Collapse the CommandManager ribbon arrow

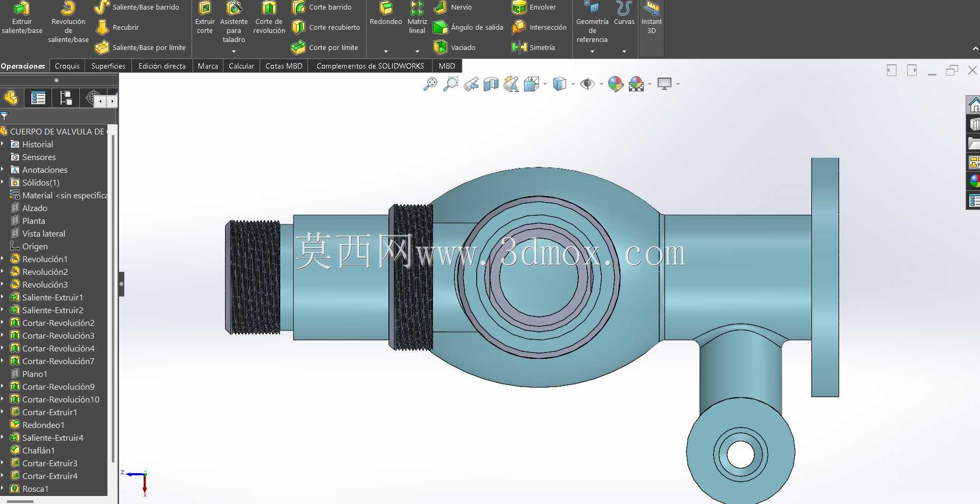tap(975, 48)
